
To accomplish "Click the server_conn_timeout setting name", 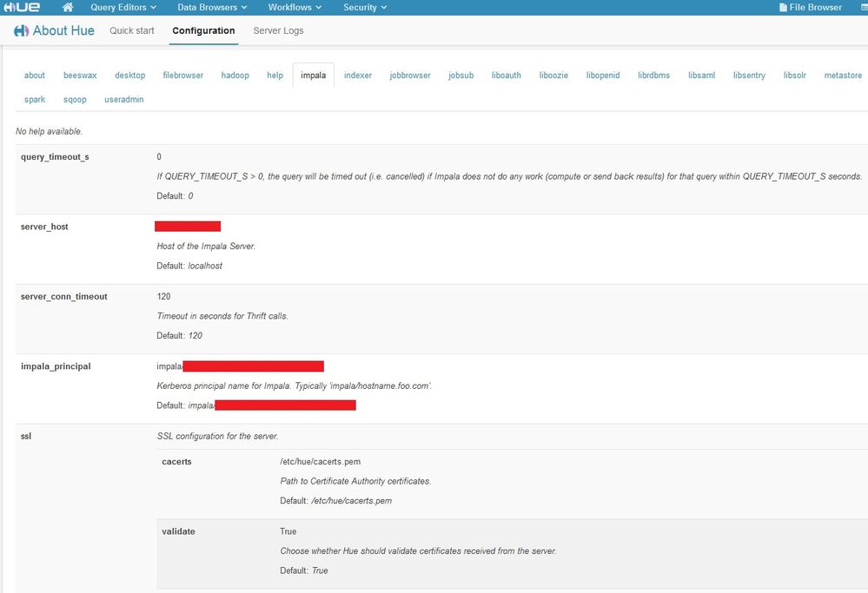I will tap(64, 297).
